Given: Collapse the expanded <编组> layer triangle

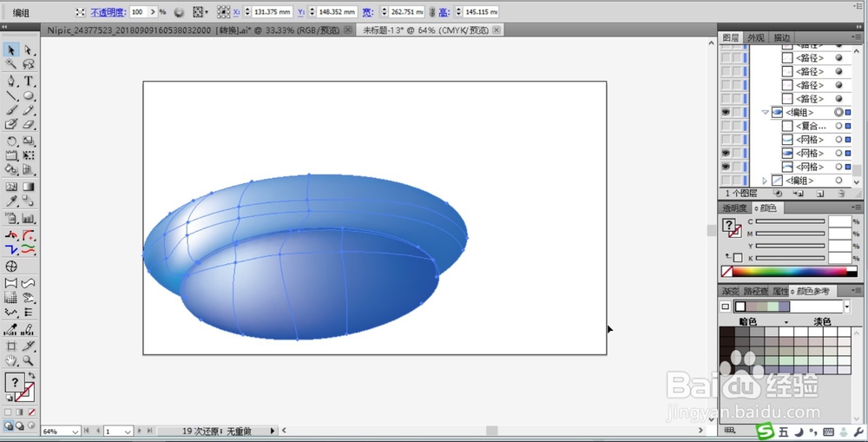Looking at the screenshot, I should point(765,112).
